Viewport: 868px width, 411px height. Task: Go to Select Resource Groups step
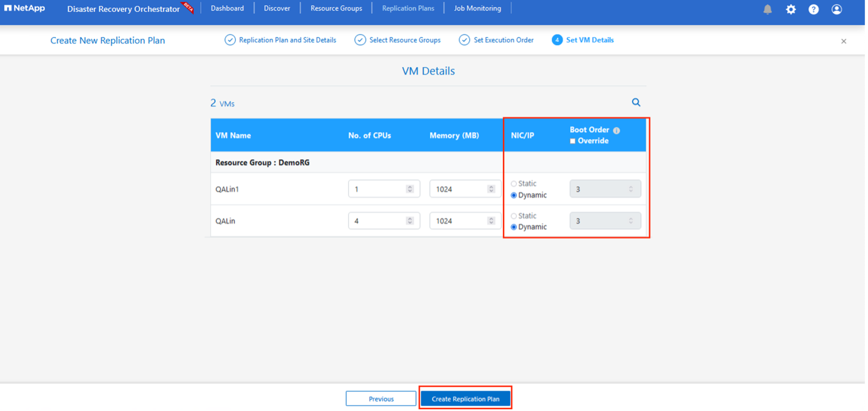click(405, 40)
